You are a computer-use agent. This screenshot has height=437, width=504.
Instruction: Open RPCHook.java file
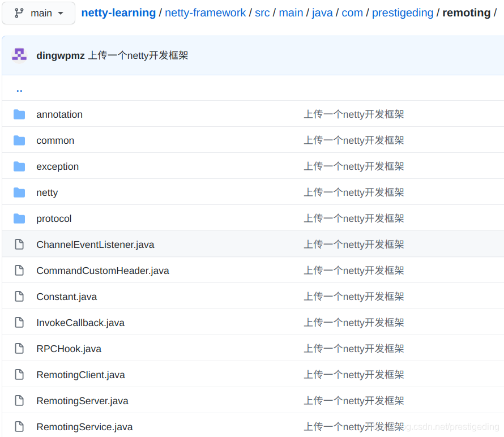click(x=69, y=349)
